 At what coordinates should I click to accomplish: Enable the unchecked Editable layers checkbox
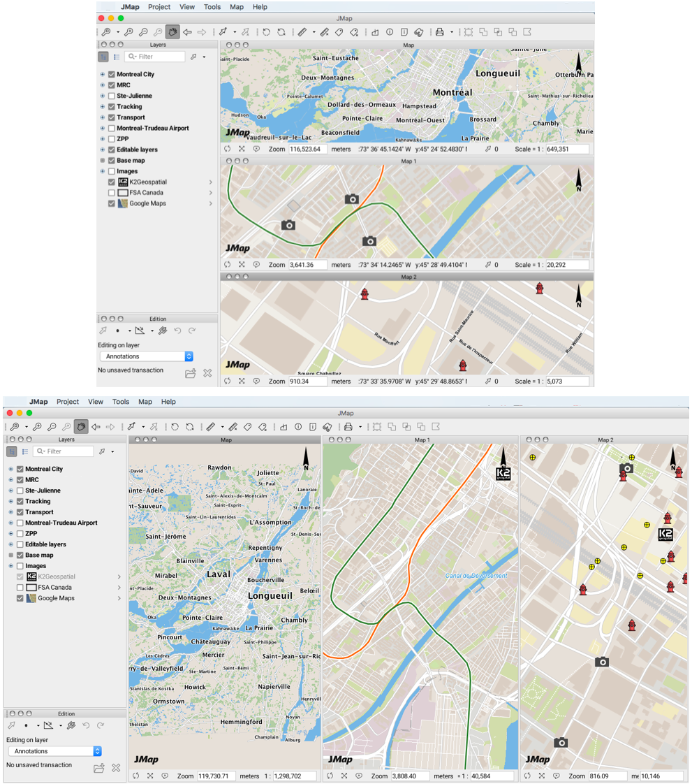[x=20, y=544]
